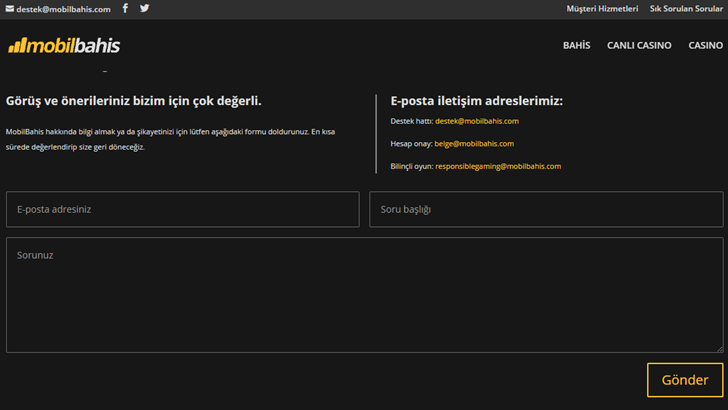Open Müşteri Hizmetleri link
The width and height of the screenshot is (728, 410).
pyautogui.click(x=602, y=9)
